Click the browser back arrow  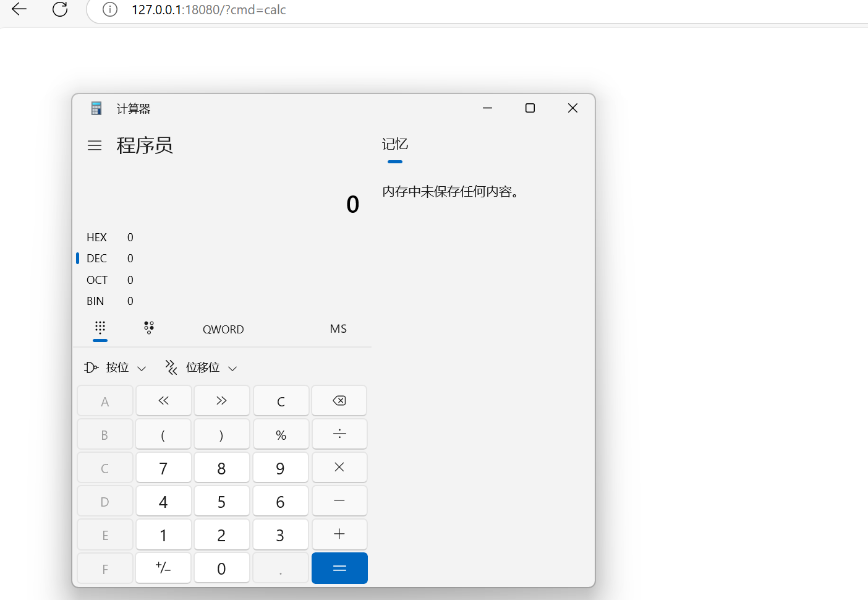[x=19, y=9]
